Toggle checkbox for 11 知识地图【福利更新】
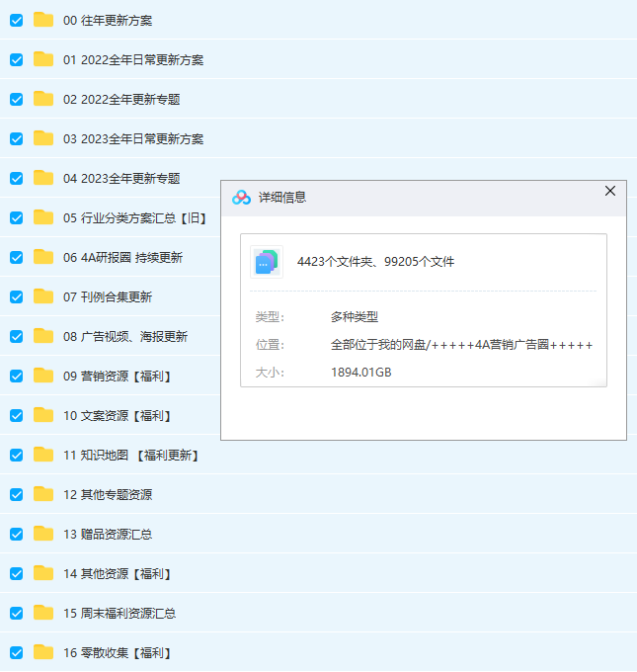This screenshot has width=637, height=672. (x=16, y=456)
